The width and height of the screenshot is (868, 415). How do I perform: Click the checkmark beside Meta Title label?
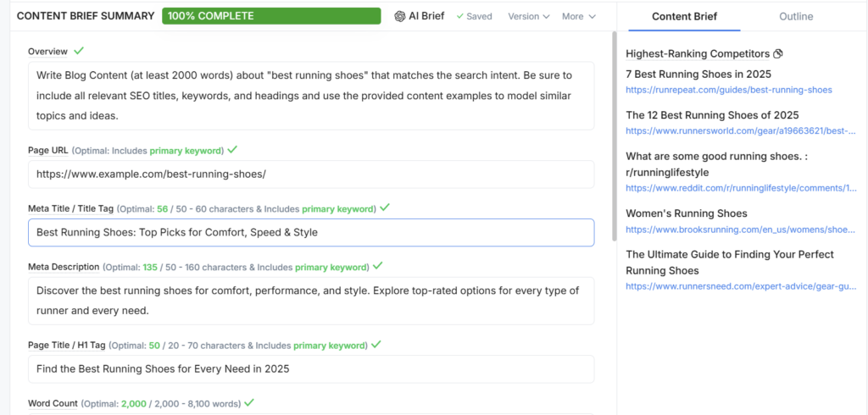tap(385, 207)
